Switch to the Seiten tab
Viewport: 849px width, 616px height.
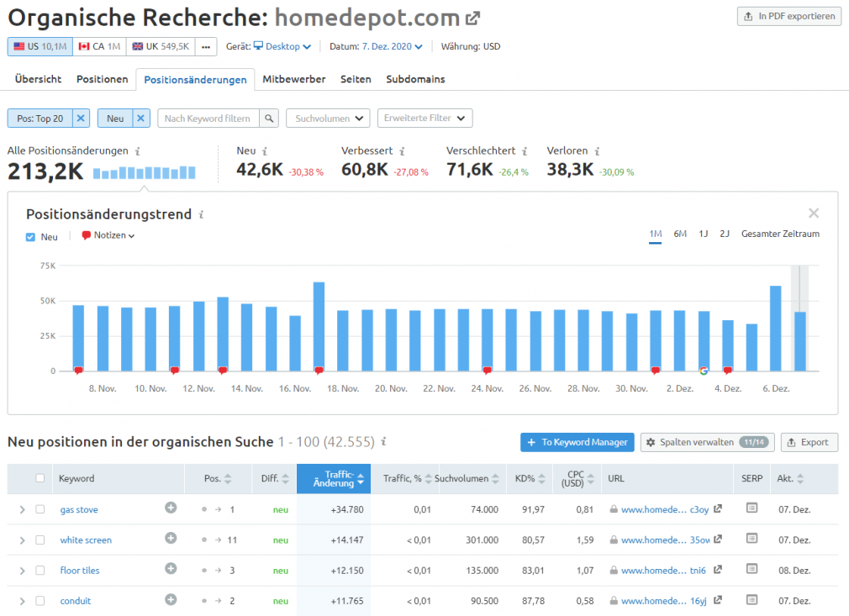pyautogui.click(x=356, y=79)
